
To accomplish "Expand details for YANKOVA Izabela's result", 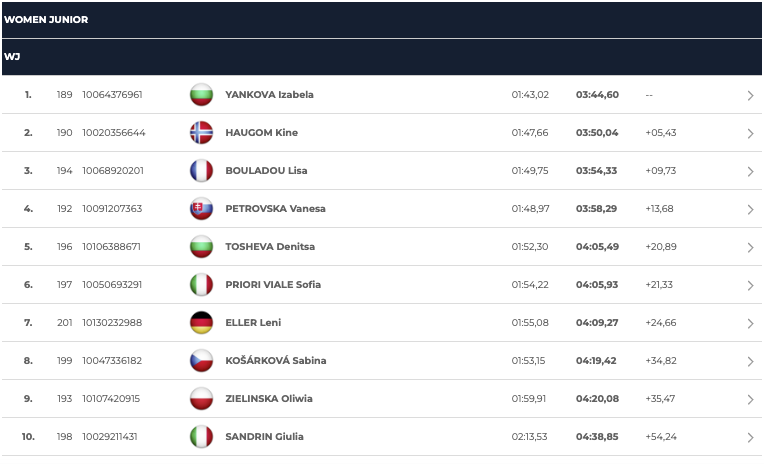I will [x=750, y=96].
